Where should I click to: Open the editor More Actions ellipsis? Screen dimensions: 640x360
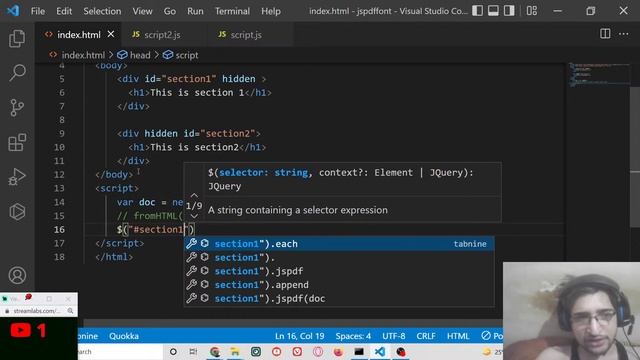(x=623, y=34)
